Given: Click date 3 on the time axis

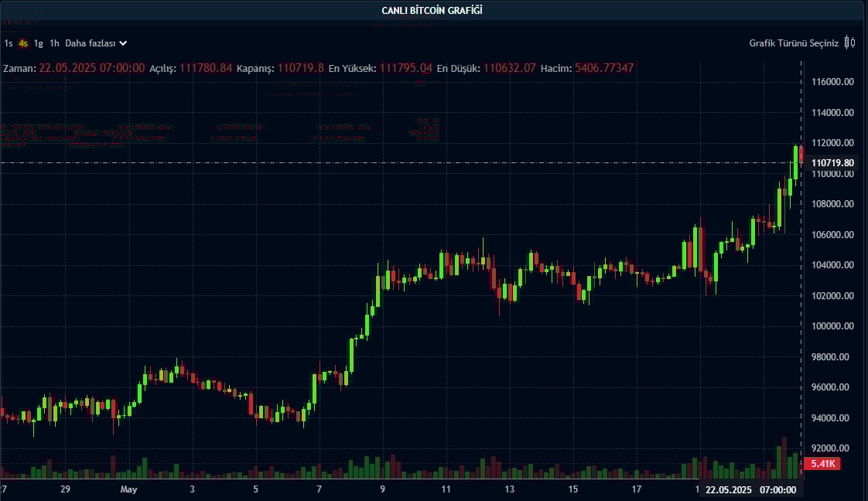Looking at the screenshot, I should (x=192, y=489).
